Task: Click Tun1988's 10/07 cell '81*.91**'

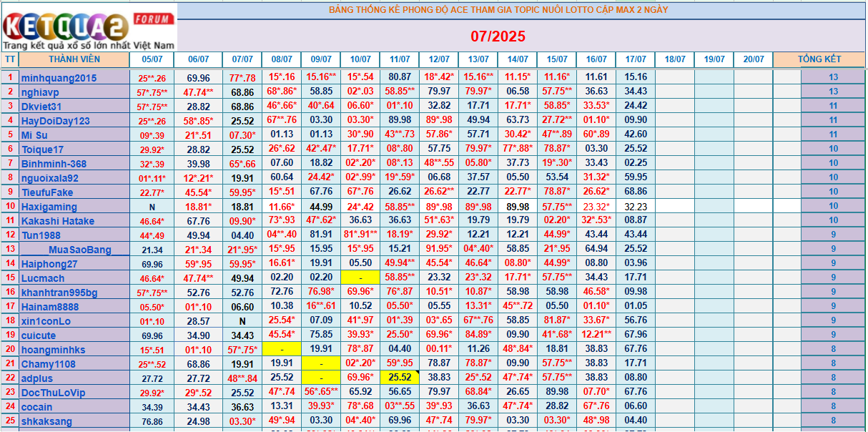Action: [360, 235]
